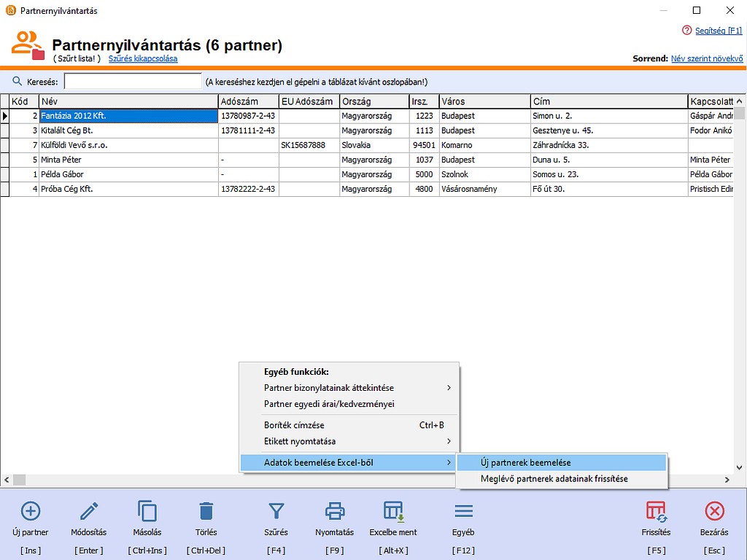This screenshot has width=747, height=560.
Task: Click the Új partner plus icon
Action: click(x=31, y=510)
